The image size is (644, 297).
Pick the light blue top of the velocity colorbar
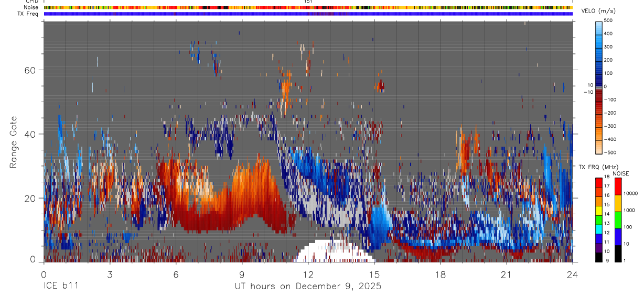(598, 27)
